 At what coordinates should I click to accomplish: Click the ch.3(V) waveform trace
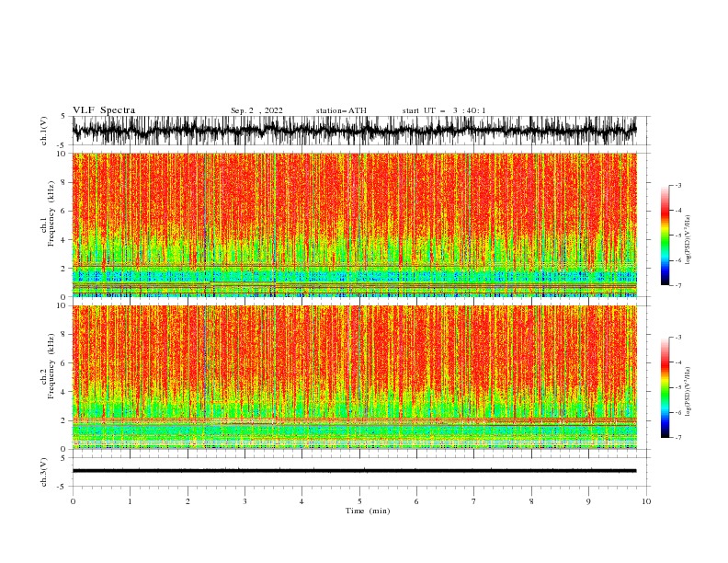(x=355, y=471)
